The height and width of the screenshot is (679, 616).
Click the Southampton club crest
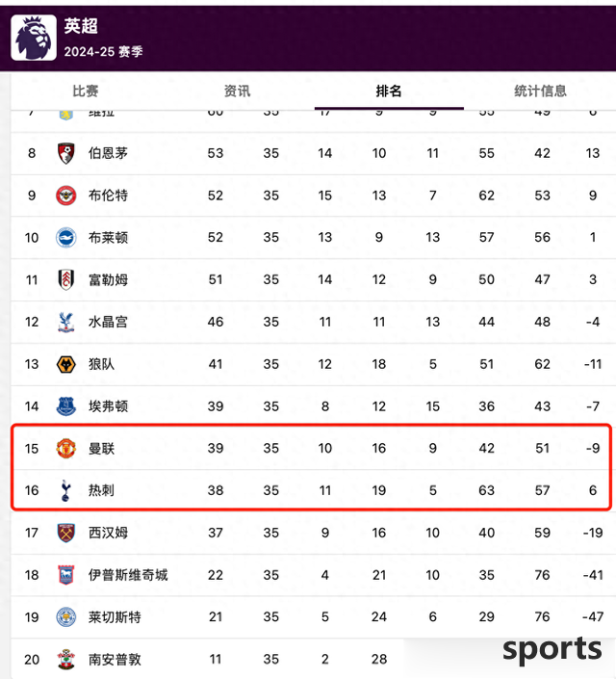tap(66, 659)
